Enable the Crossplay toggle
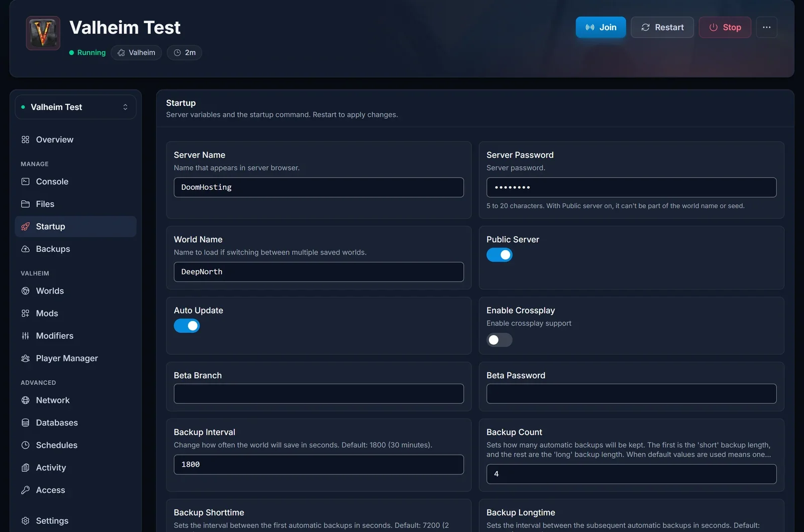 click(499, 340)
